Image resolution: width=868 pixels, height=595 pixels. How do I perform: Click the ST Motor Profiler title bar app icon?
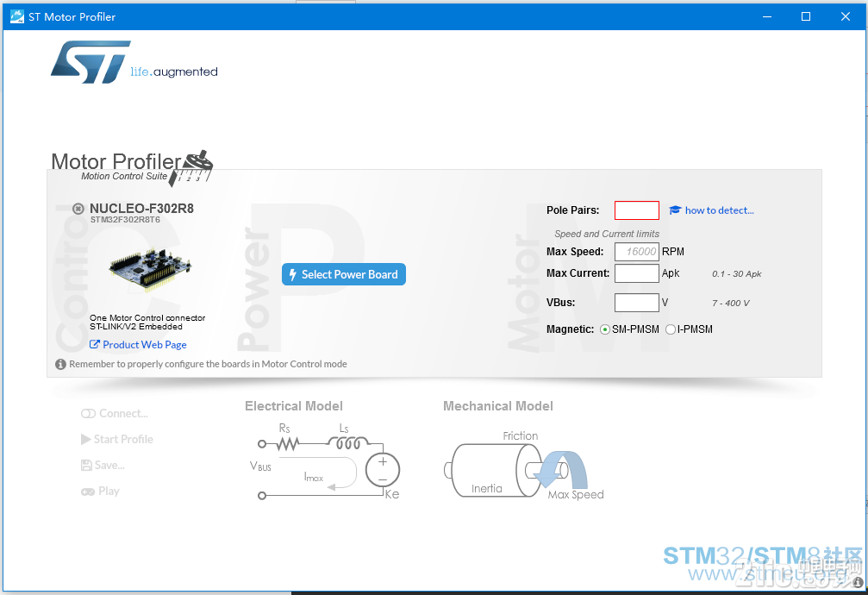click(x=17, y=16)
